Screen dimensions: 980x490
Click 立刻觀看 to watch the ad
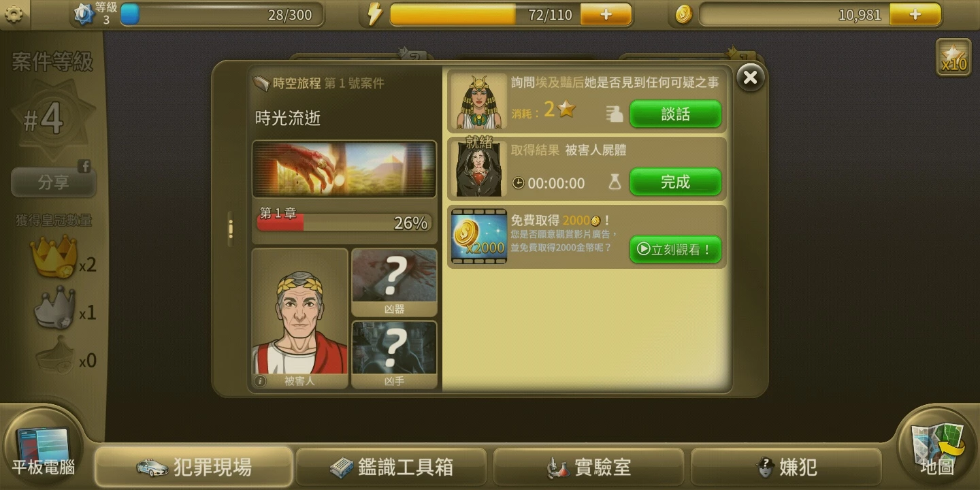pyautogui.click(x=675, y=250)
